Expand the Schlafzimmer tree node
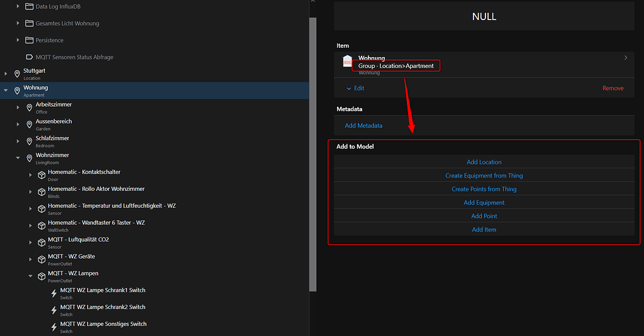This screenshot has height=336, width=644. click(x=18, y=141)
